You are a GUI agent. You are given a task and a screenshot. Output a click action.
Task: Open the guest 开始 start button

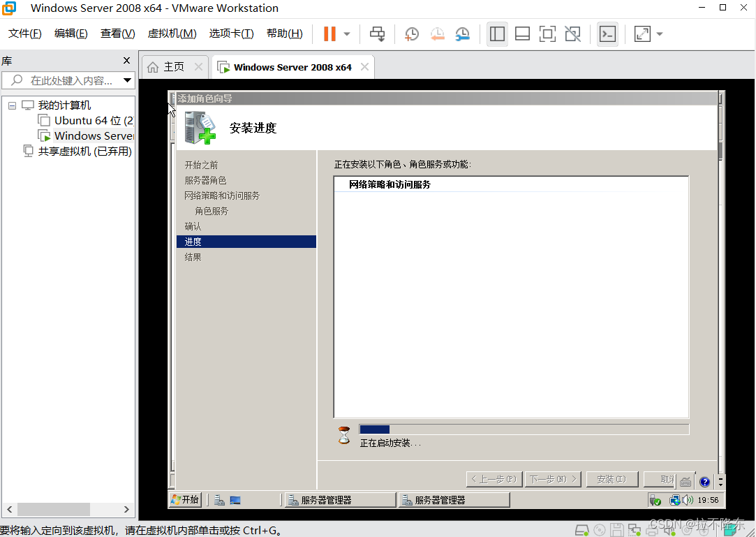click(x=185, y=500)
